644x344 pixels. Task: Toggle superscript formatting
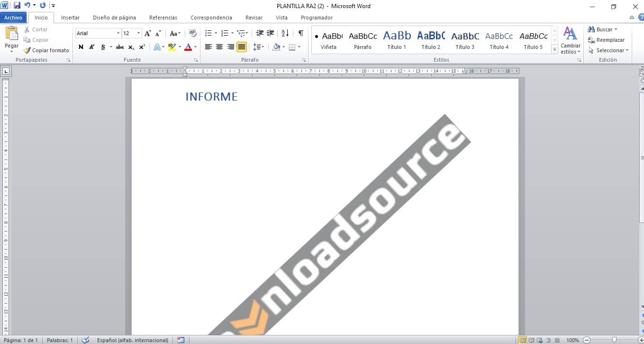pos(142,47)
